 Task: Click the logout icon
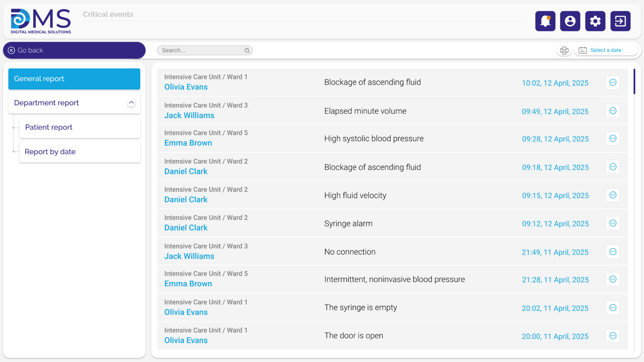point(620,21)
